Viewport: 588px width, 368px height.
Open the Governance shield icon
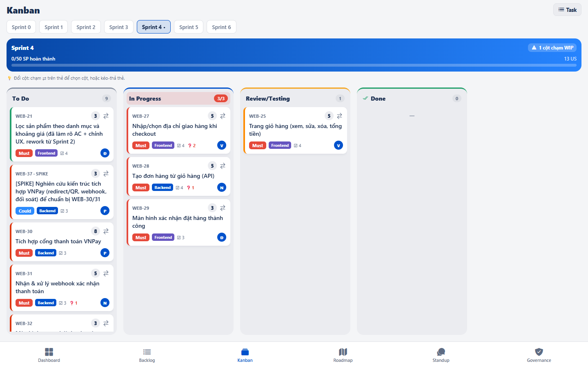[539, 352]
